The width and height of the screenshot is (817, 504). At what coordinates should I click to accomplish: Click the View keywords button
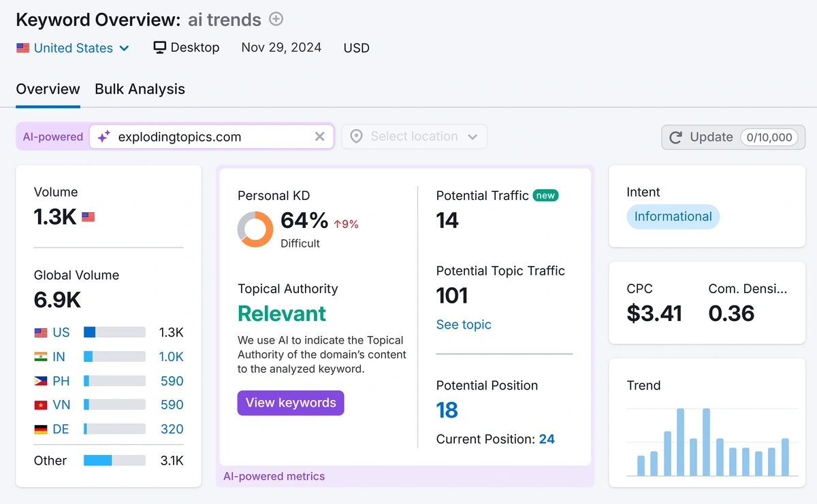click(291, 403)
